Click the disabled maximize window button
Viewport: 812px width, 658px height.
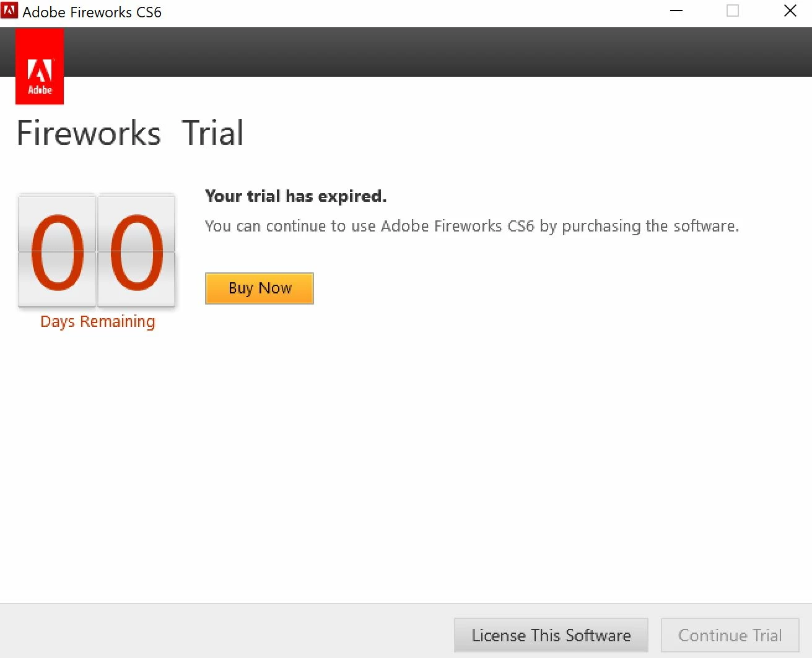tap(733, 11)
